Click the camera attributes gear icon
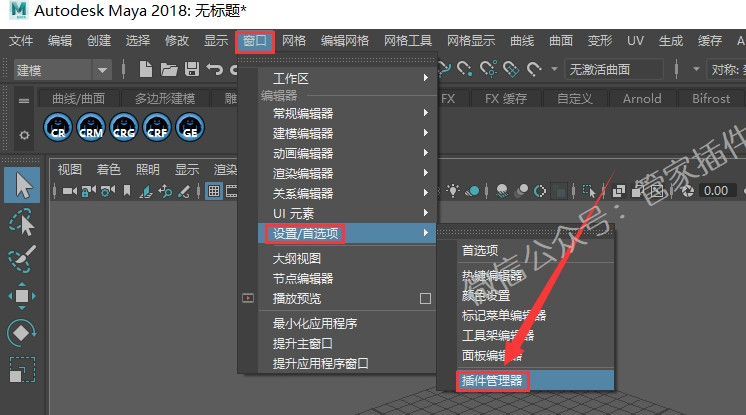Viewport: 746px width, 415px height. 108,191
